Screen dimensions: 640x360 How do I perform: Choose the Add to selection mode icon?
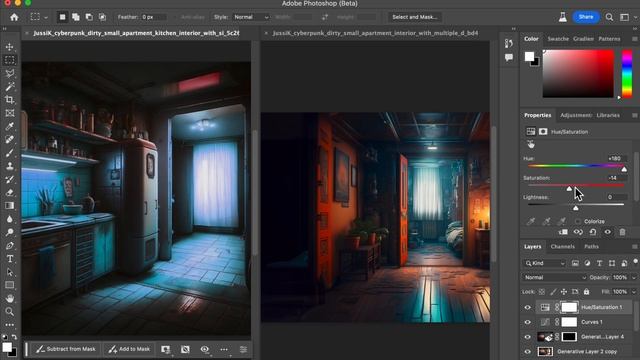pos(76,17)
